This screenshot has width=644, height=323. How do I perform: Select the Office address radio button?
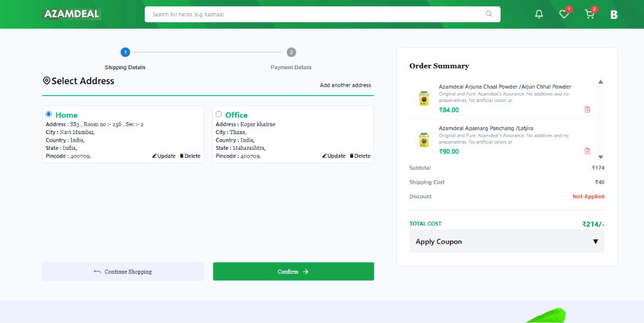point(218,114)
